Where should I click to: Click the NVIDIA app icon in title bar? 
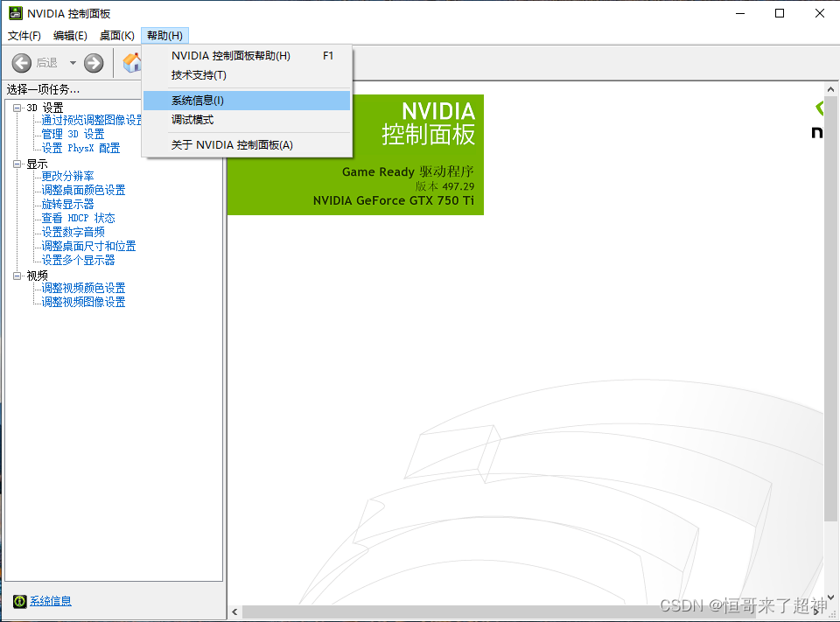point(16,13)
